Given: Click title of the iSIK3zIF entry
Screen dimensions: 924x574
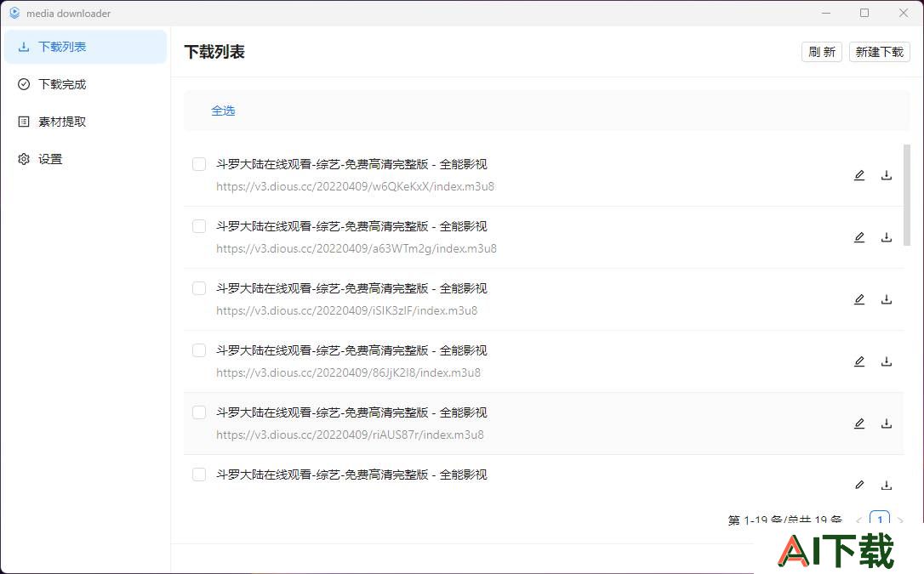Looking at the screenshot, I should click(x=351, y=288).
